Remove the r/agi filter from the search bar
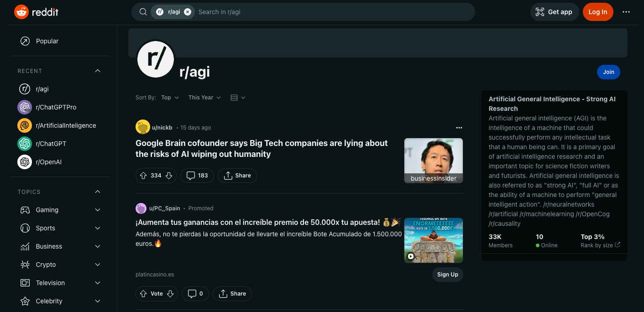Image resolution: width=644 pixels, height=312 pixels. 187,11
